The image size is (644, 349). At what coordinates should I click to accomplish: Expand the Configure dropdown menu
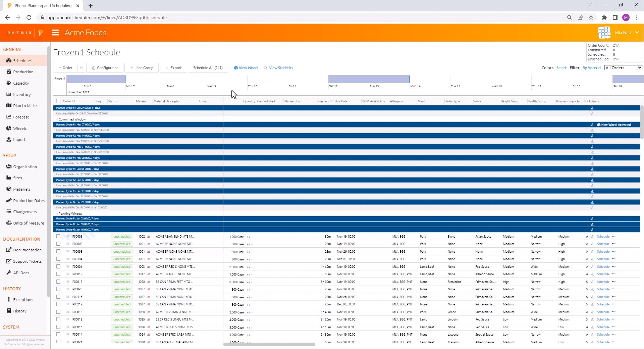105,68
